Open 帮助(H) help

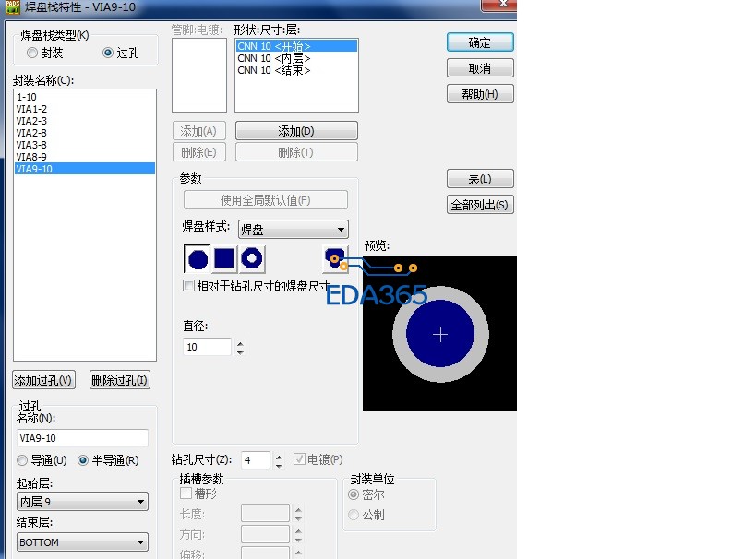(480, 94)
